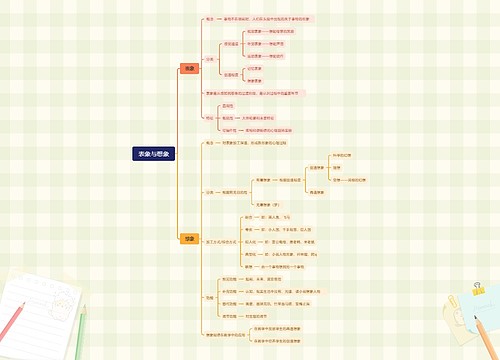Select the 加工方式/综合方式 node
Screen dimensions: 500x360
pos(221,242)
